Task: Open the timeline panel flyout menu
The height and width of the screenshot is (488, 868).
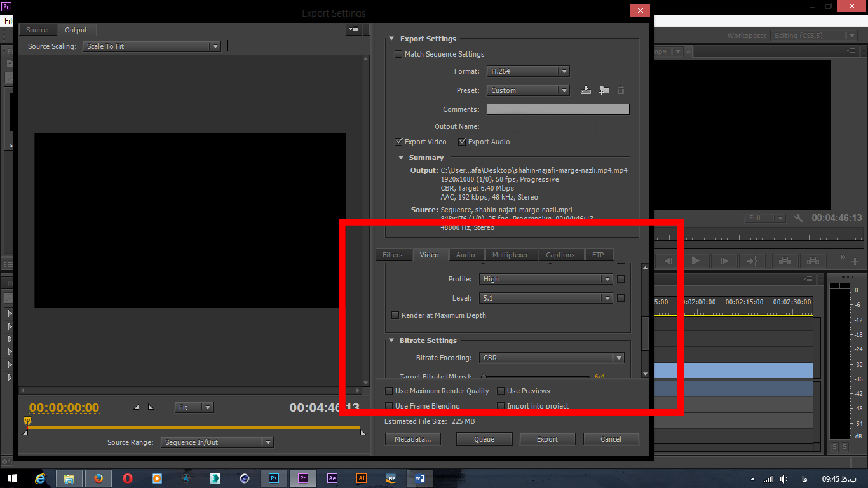Action: pyautogui.click(x=808, y=278)
